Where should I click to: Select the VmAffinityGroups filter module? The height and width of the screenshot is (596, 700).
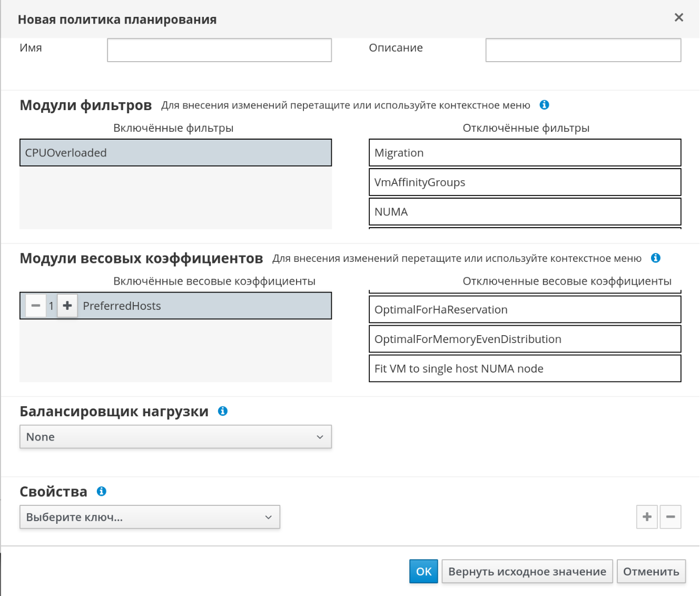525,182
